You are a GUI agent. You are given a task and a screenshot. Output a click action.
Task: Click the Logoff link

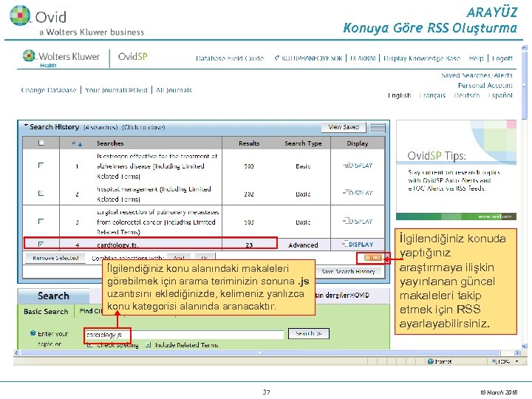[502, 58]
